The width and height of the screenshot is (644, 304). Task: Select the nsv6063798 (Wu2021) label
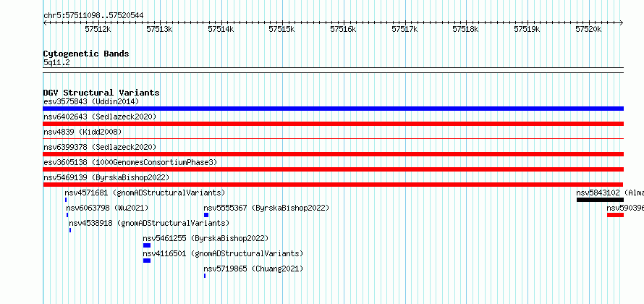pos(107,208)
